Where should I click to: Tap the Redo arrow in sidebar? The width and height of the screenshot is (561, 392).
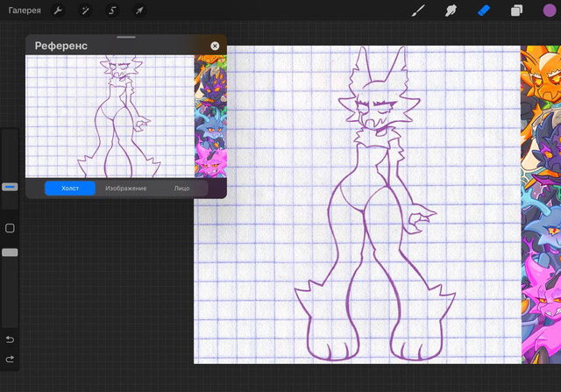tap(10, 359)
